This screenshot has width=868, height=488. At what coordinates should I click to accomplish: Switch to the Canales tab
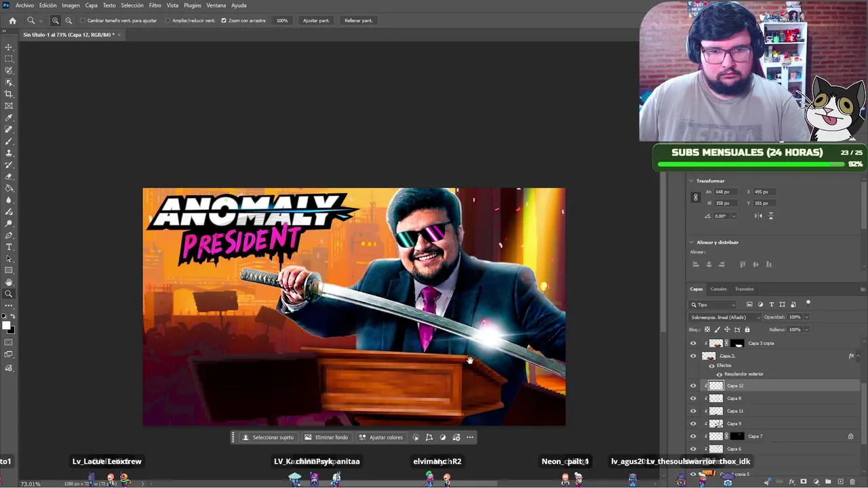pyautogui.click(x=719, y=289)
